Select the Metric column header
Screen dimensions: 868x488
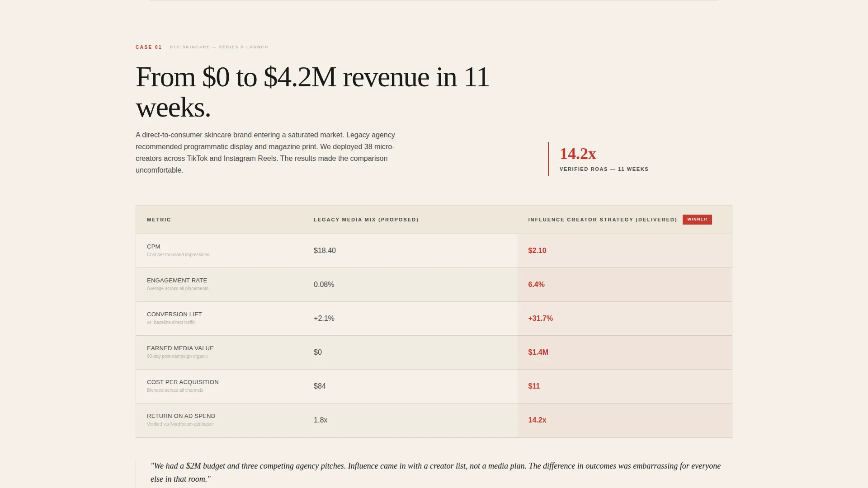[159, 220]
